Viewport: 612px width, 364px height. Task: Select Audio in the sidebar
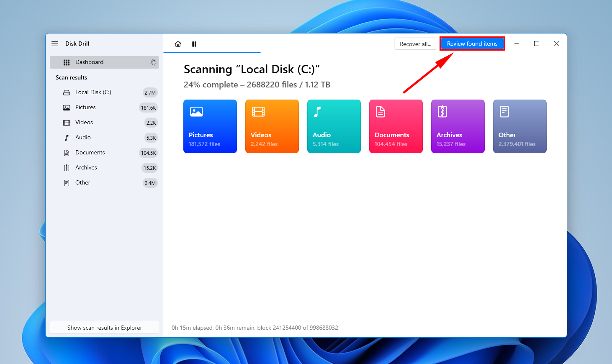coord(104,138)
